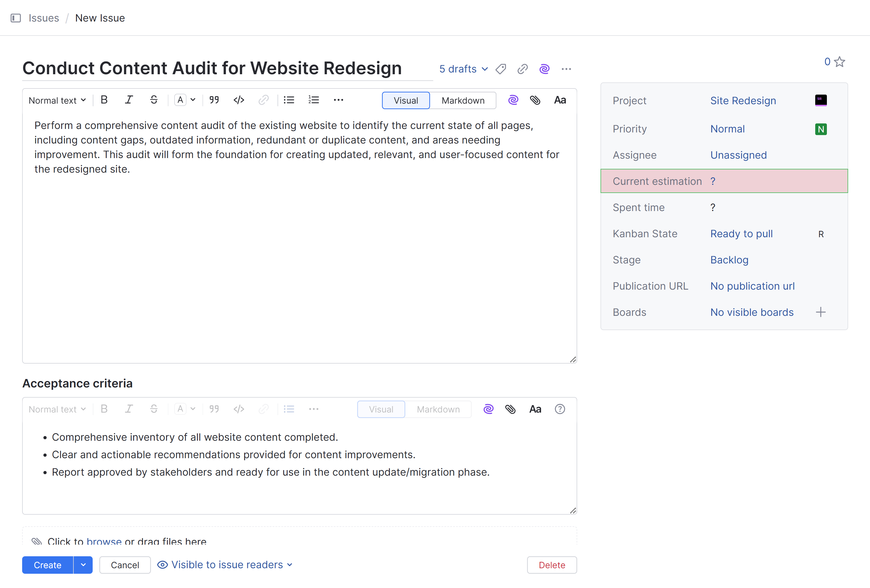Image resolution: width=870 pixels, height=588 pixels.
Task: Insert a quote block in description
Action: click(214, 100)
